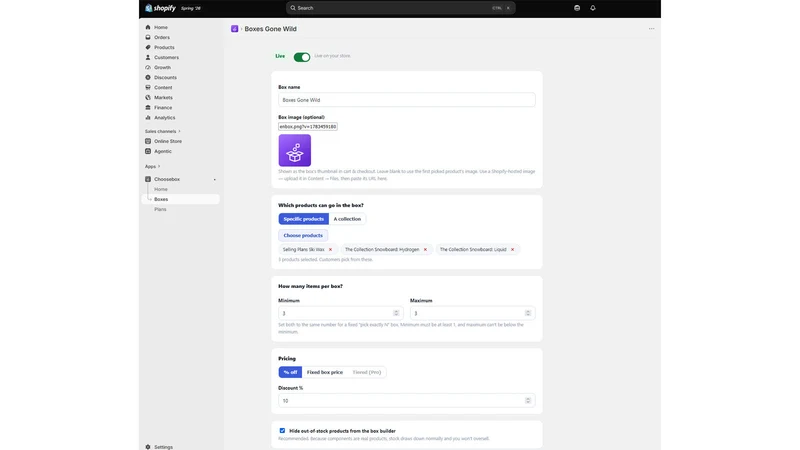Click the Minimum items stepper arrows
The height and width of the screenshot is (450, 800).
(x=396, y=313)
